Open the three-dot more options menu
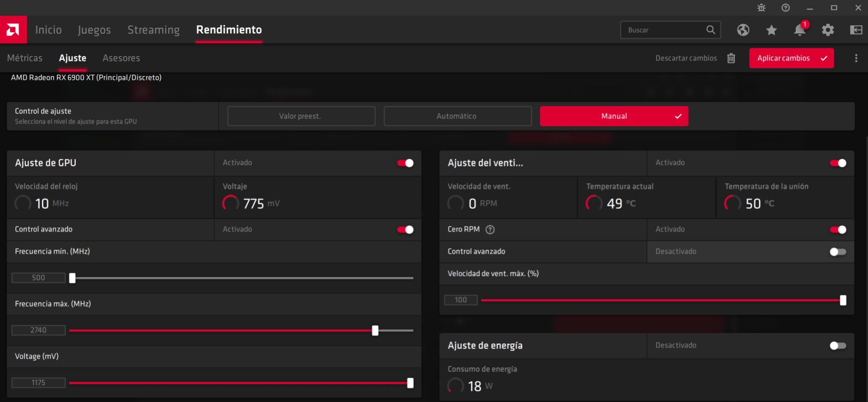This screenshot has height=402, width=868. click(x=856, y=58)
